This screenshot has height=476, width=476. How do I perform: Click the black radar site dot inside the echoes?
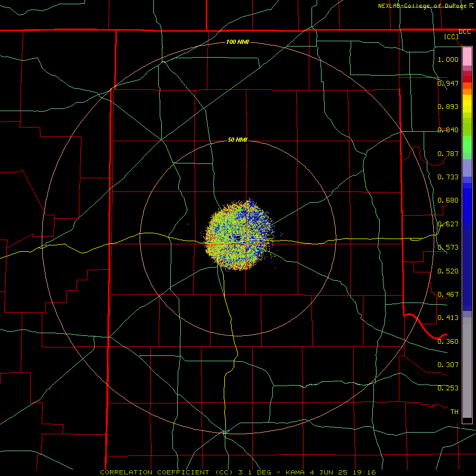tap(237, 237)
